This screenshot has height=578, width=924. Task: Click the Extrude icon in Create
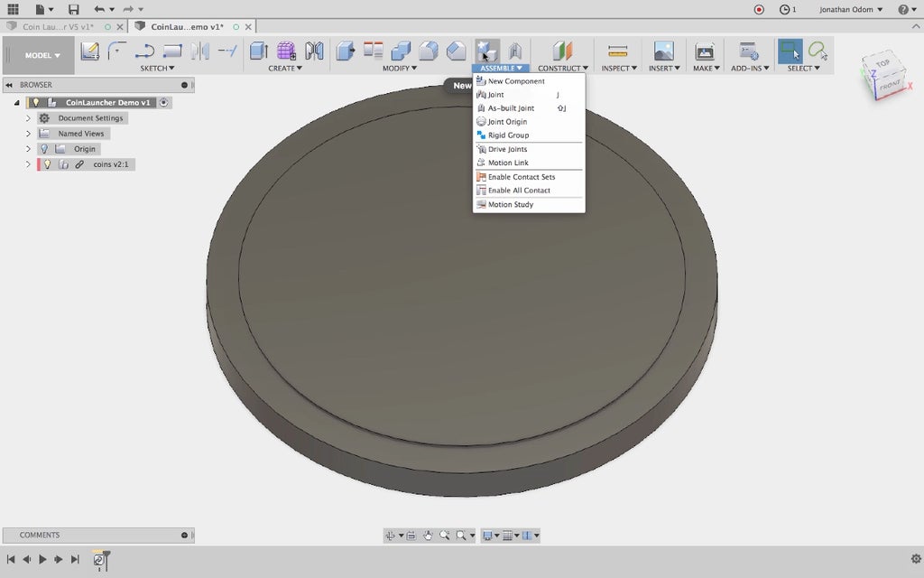[259, 51]
